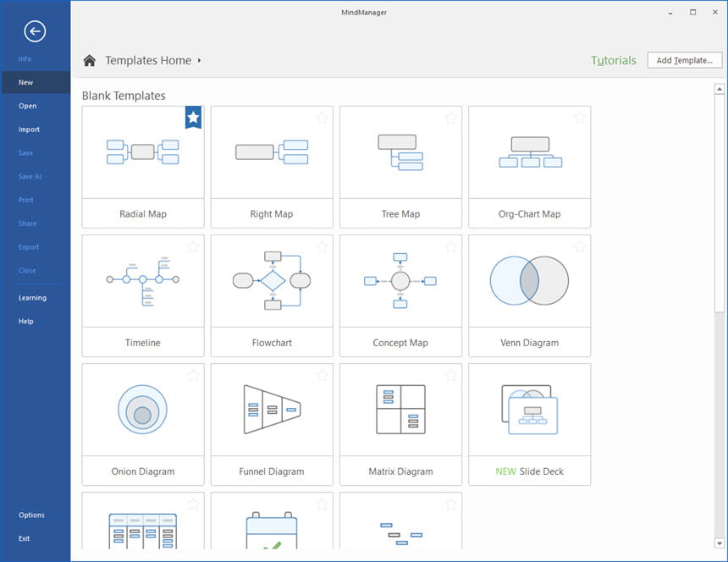Choose the Tree Map template diagram
Screen dimensions: 728x562
tap(400, 152)
